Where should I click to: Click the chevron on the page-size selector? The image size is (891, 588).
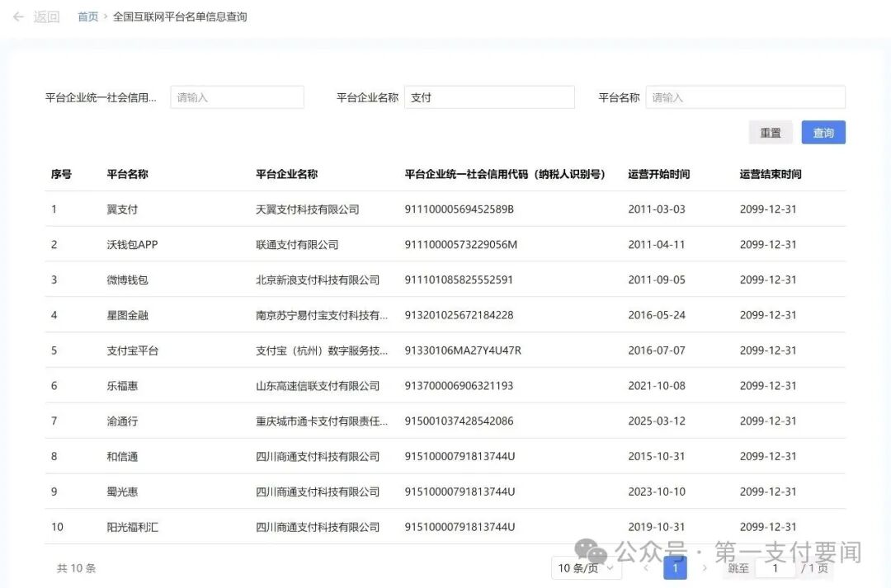coord(610,568)
